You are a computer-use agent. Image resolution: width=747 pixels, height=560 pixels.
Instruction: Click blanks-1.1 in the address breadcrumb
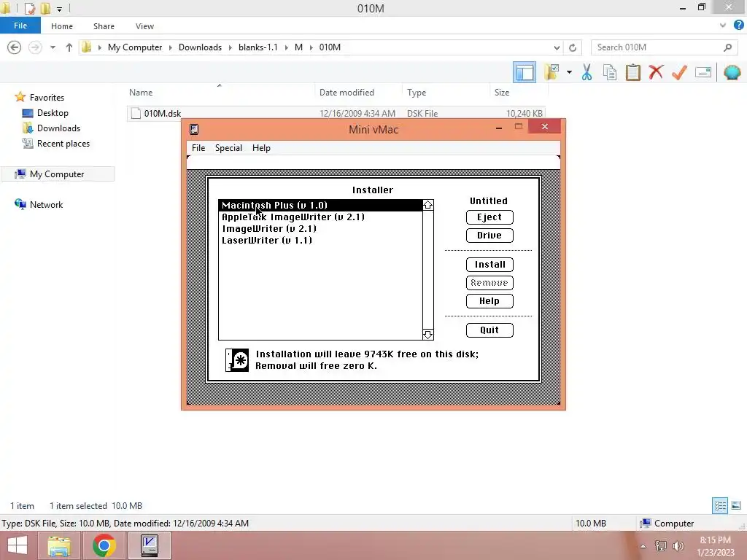[x=258, y=47]
